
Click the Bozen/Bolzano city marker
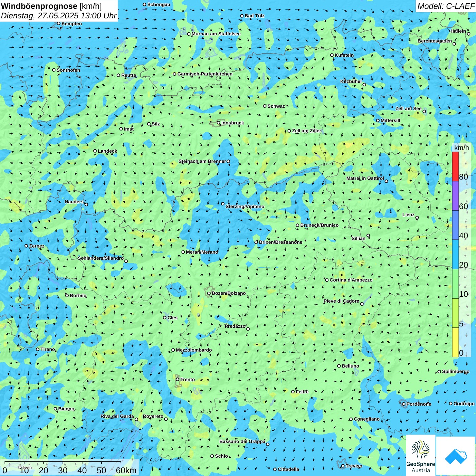pyautogui.click(x=209, y=293)
